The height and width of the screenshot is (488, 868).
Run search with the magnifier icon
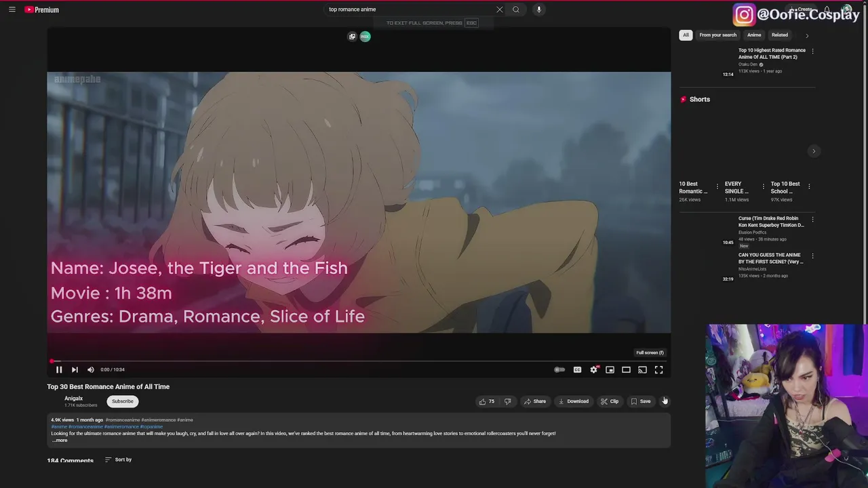(x=516, y=9)
